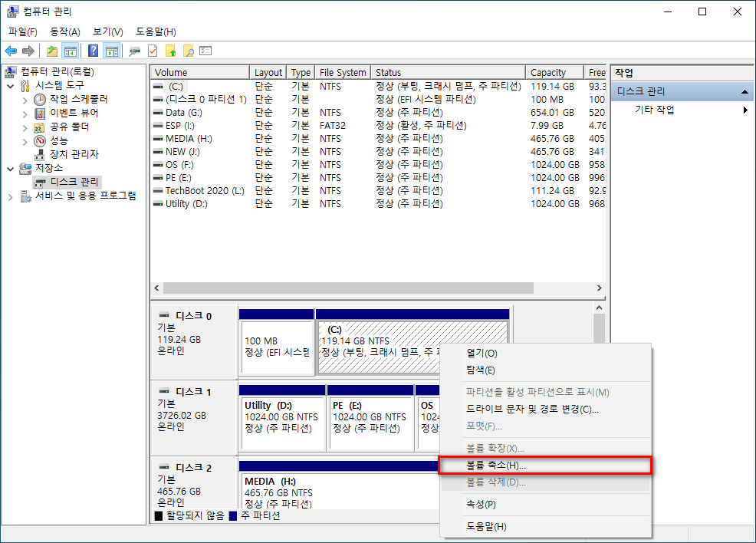The height and width of the screenshot is (543, 756).
Task: Sort by the Layout column header
Action: click(268, 72)
